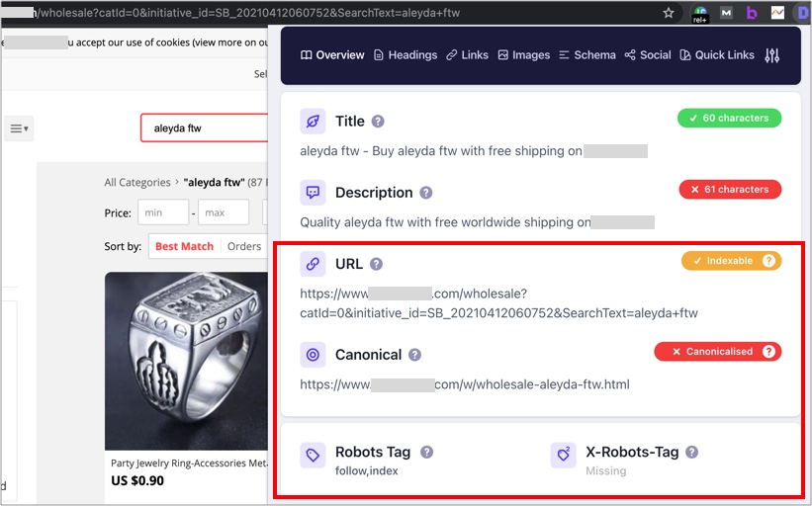Switch to the Headings tab
The width and height of the screenshot is (812, 506).
pos(406,54)
